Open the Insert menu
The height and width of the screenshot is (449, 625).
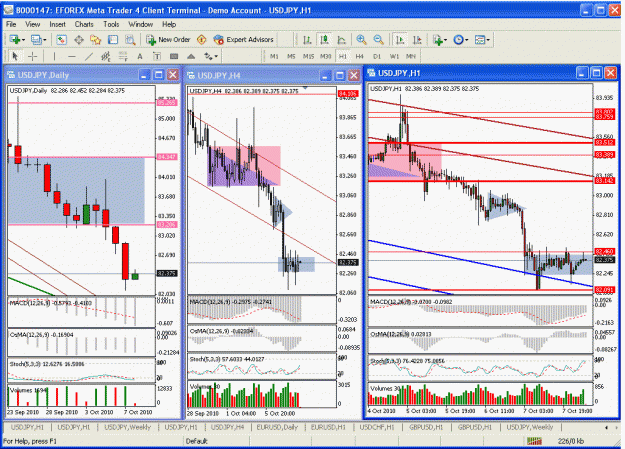coord(57,24)
